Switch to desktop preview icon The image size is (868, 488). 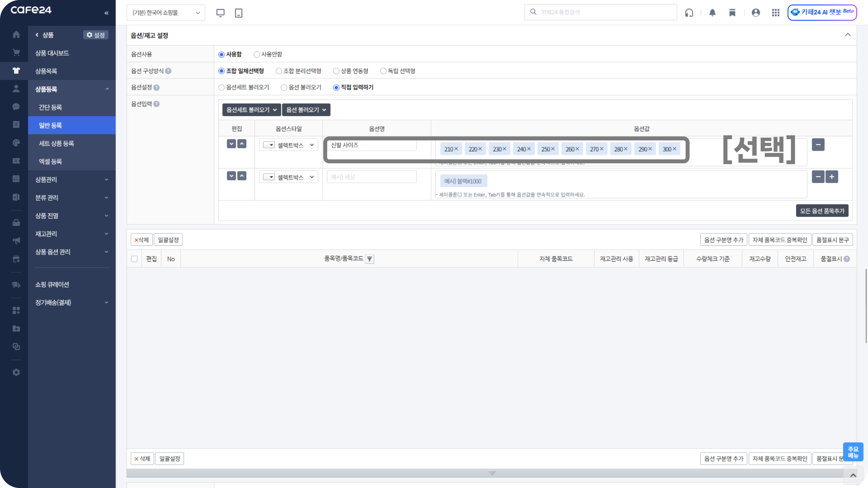pyautogui.click(x=220, y=13)
